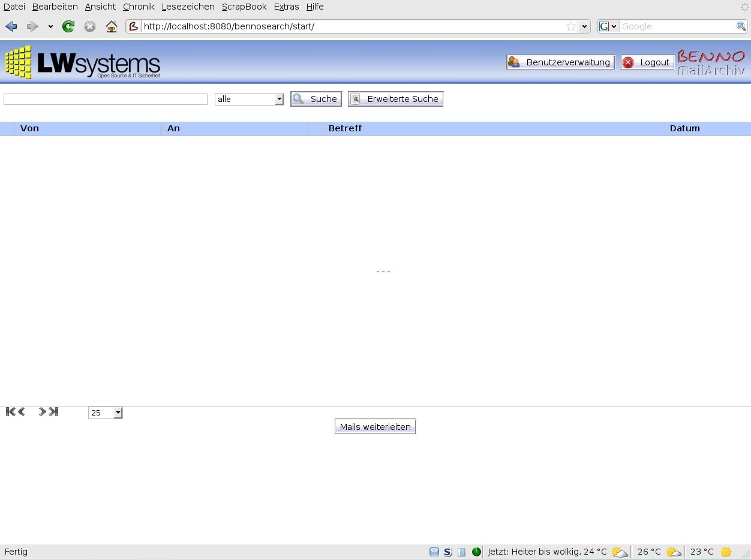Jump to the last results page

(x=54, y=411)
